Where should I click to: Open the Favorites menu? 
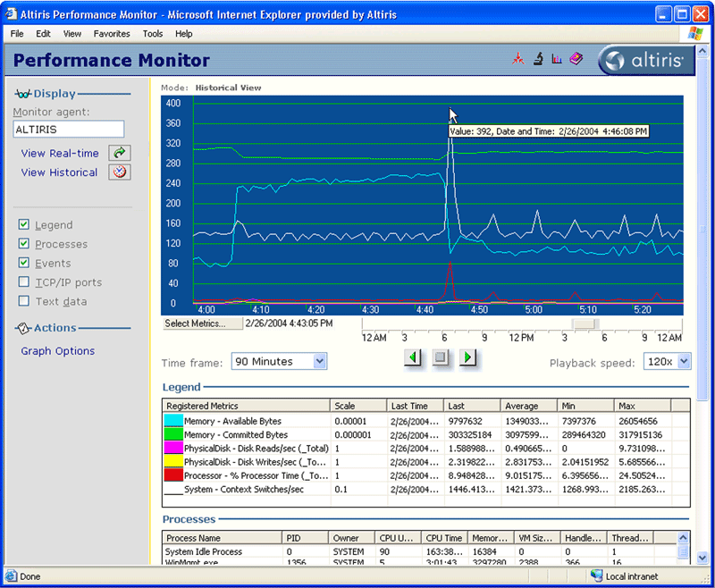tap(112, 34)
